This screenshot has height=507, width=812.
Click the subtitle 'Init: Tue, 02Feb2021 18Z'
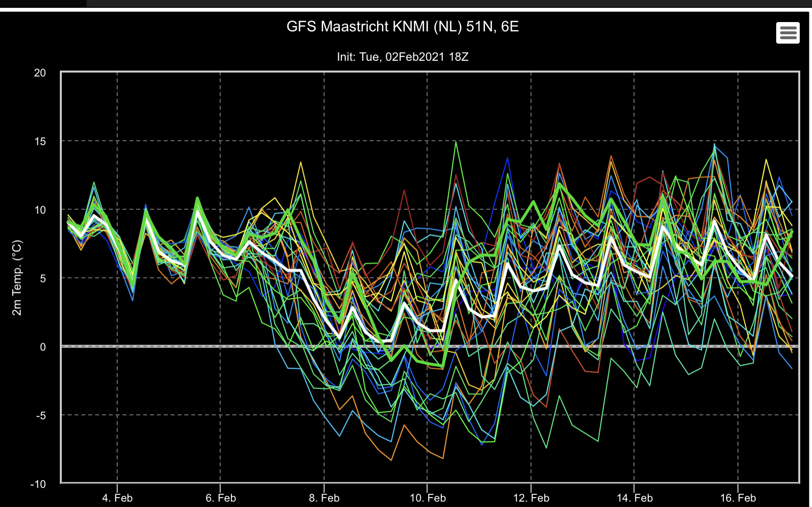point(403,57)
